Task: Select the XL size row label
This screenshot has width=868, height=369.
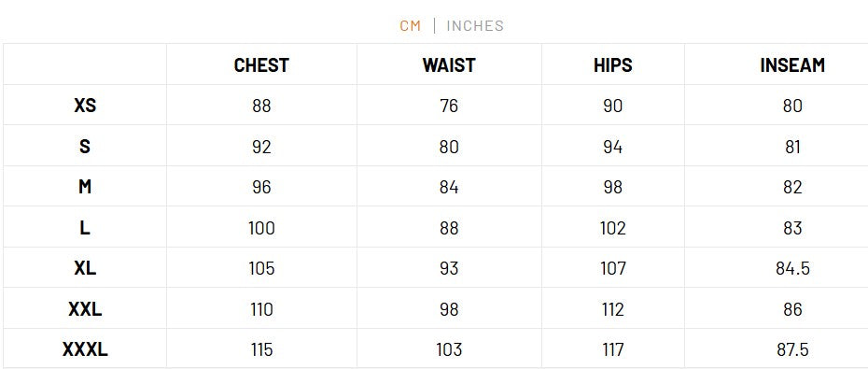Action: (x=85, y=268)
